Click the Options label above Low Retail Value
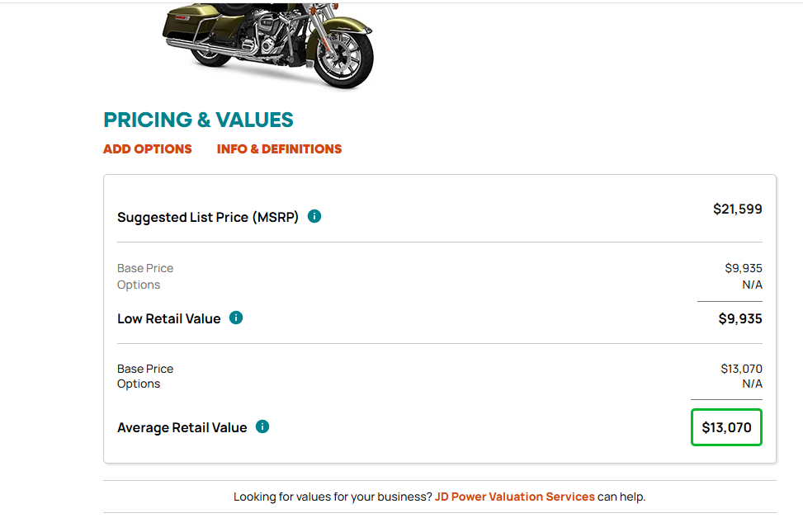 pos(139,285)
